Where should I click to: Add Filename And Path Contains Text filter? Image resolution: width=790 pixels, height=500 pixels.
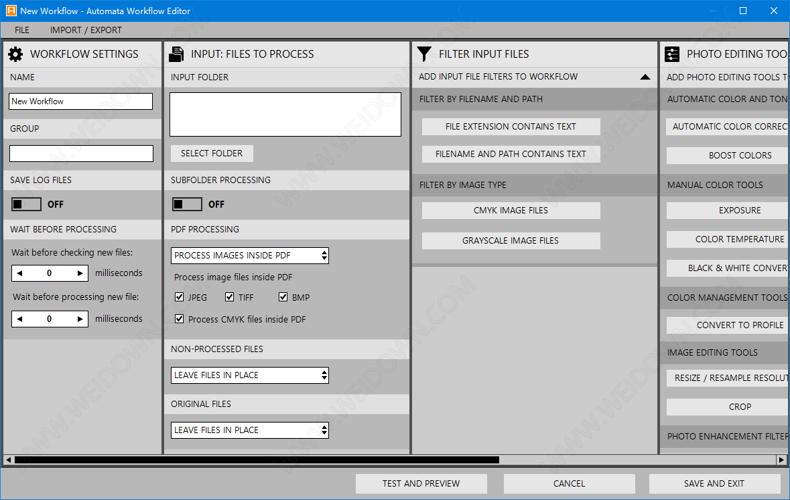(x=511, y=154)
